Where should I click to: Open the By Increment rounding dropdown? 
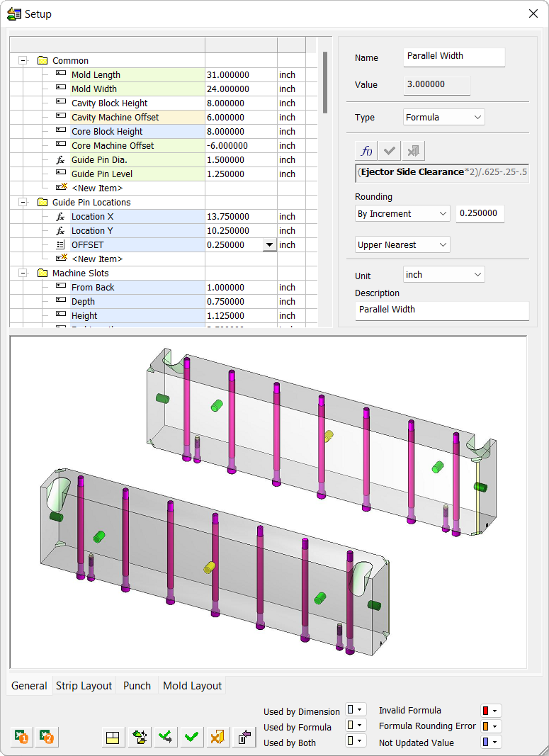402,213
